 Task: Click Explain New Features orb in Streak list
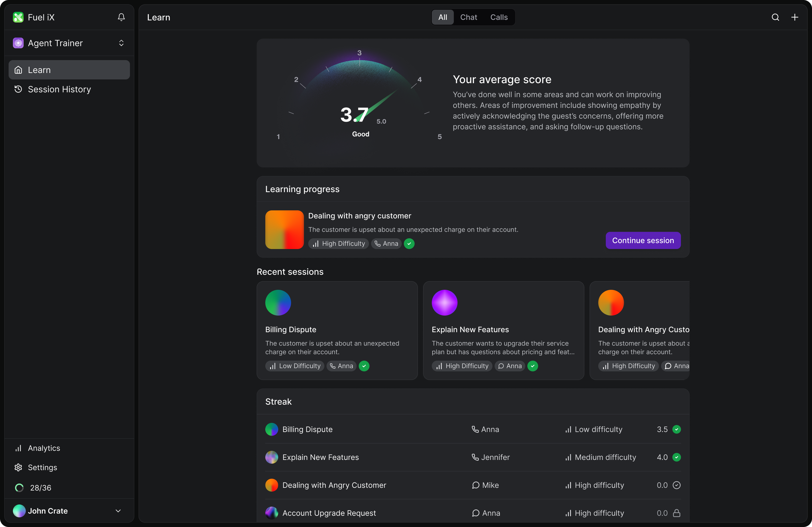272,457
